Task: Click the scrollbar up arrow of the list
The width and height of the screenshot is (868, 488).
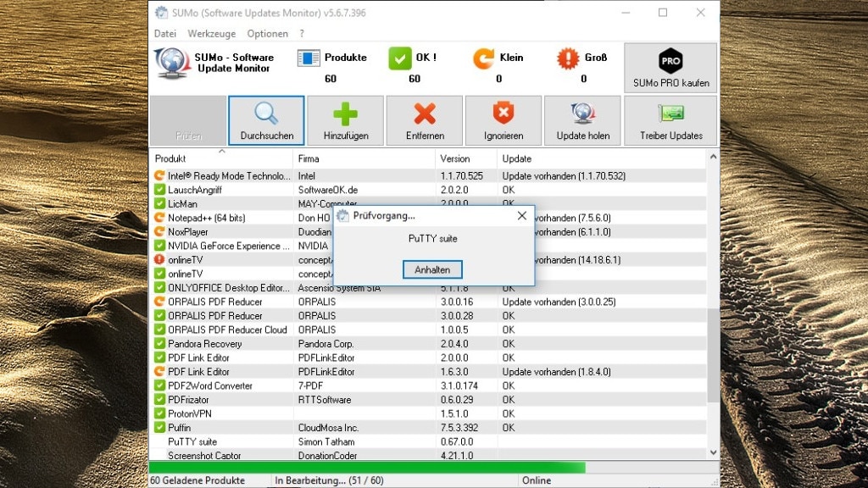Action: [x=713, y=157]
